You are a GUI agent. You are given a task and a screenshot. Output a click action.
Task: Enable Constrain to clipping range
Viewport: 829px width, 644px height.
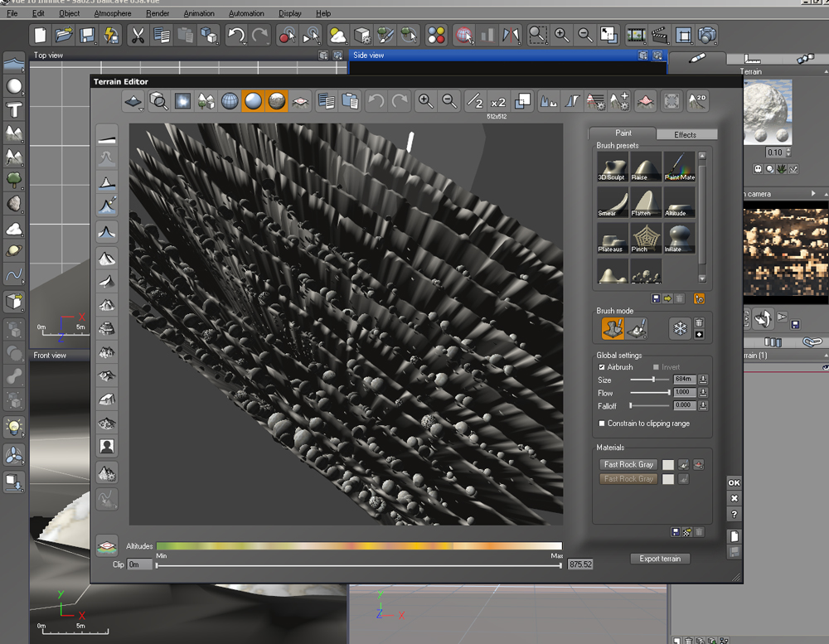point(602,424)
